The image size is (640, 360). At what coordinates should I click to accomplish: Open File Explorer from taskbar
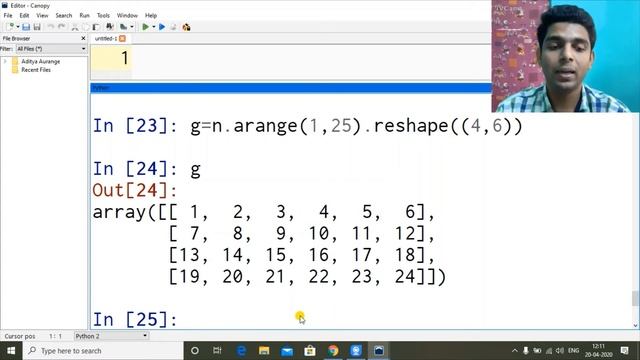(264, 351)
